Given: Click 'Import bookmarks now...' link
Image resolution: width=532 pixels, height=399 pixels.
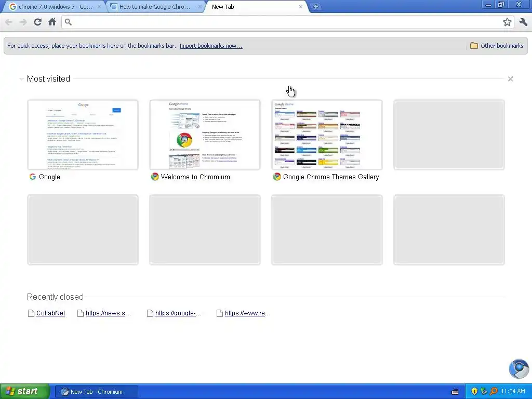Looking at the screenshot, I should click(x=211, y=46).
